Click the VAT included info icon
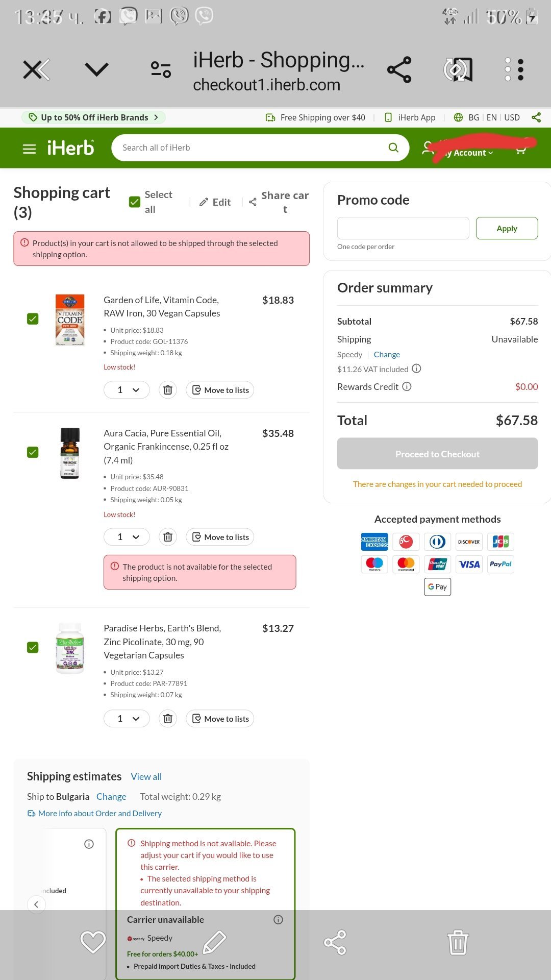 tap(416, 369)
